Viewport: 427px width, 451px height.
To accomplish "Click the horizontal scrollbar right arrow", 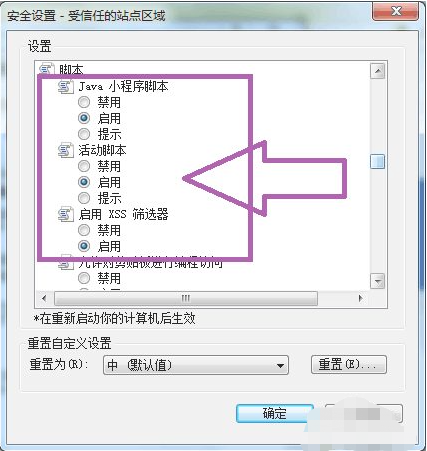I will 360,298.
